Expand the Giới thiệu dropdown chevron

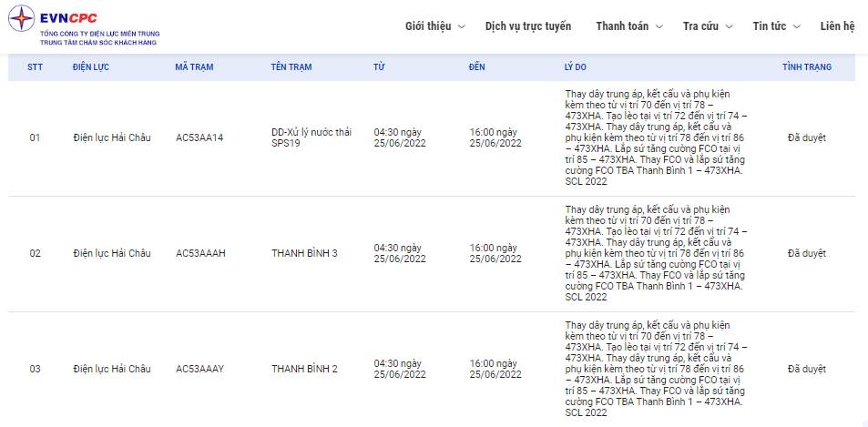coord(462,26)
